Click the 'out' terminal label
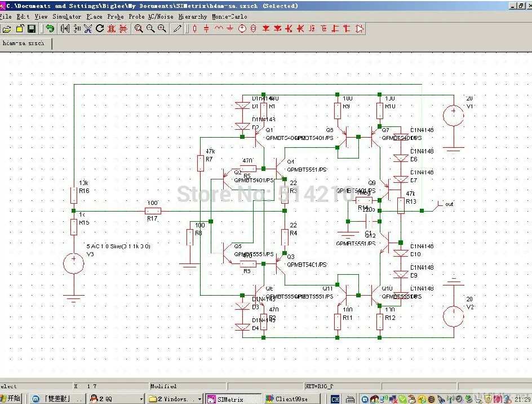532x404 pixels. coord(449,204)
